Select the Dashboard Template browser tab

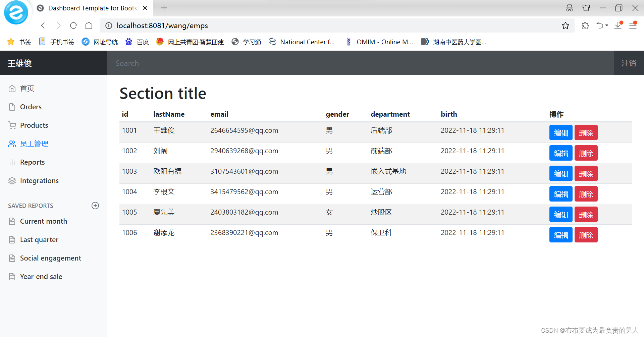(x=93, y=8)
